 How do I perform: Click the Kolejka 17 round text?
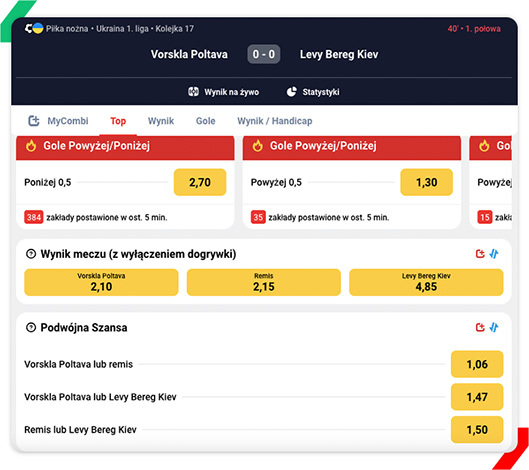click(x=174, y=29)
